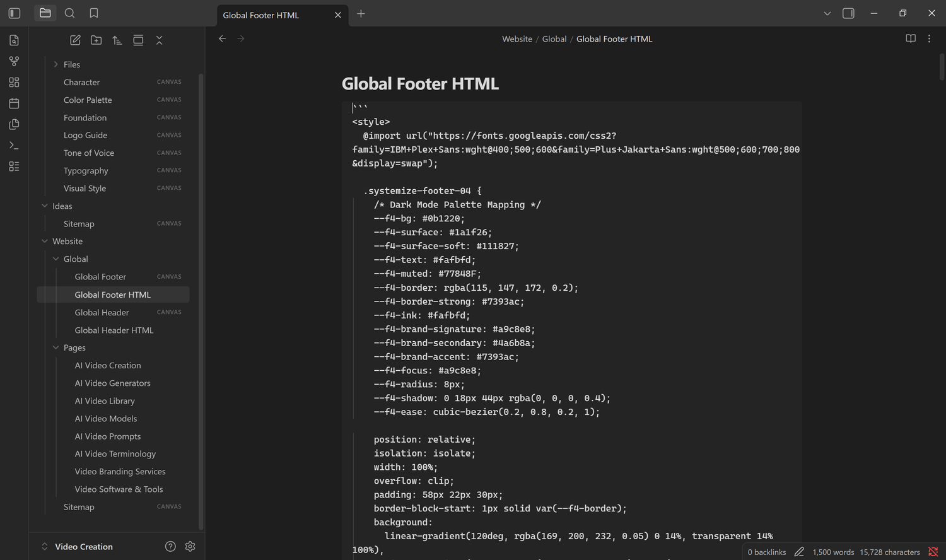Collapse all folders in file explorer

(159, 40)
